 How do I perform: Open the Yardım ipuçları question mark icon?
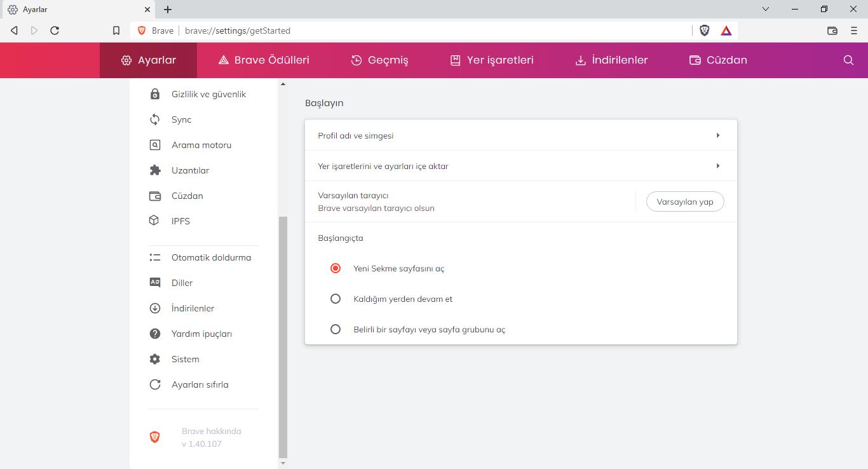pyautogui.click(x=154, y=334)
